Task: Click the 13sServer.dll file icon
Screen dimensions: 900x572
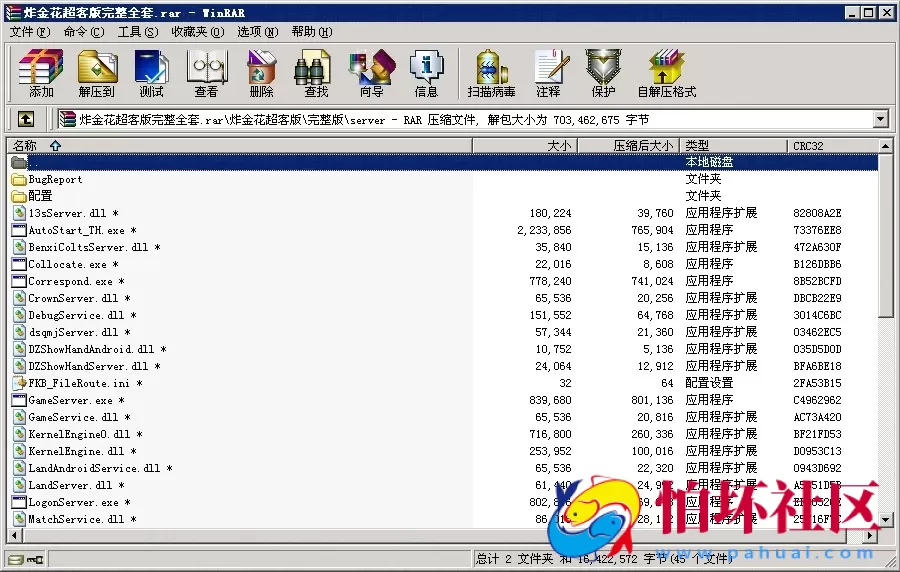Action: pyautogui.click(x=19, y=213)
